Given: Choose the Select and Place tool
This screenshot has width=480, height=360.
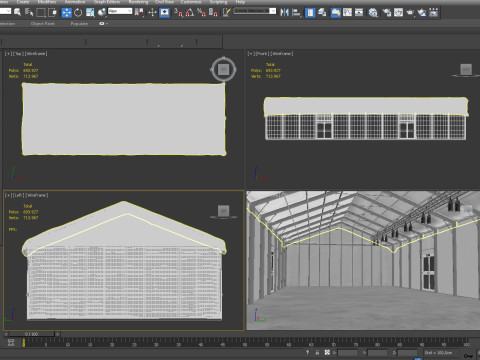Looking at the screenshot, I should point(102,13).
